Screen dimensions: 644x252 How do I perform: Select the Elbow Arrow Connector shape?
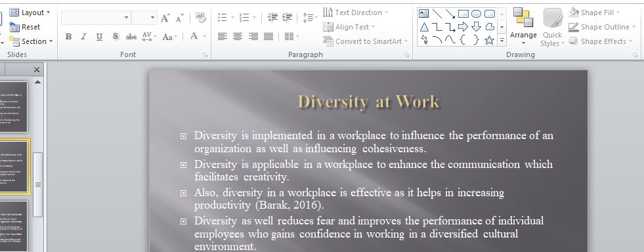coord(450,27)
